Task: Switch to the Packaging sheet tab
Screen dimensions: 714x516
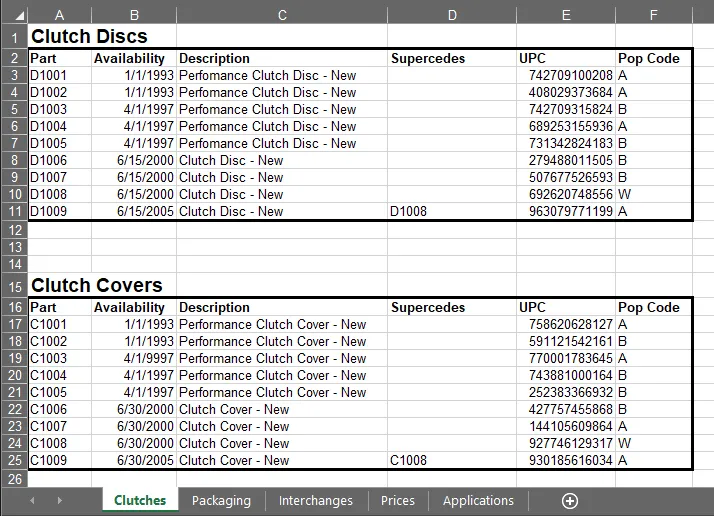Action: pyautogui.click(x=221, y=501)
